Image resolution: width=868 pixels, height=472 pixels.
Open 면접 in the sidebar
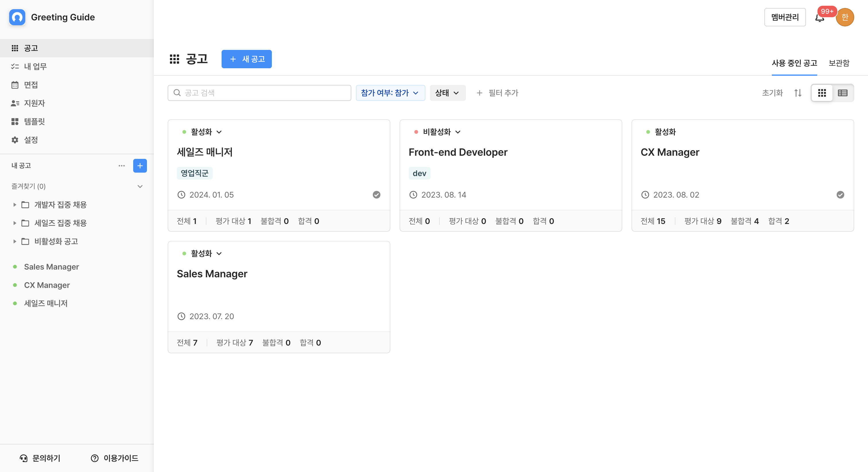click(77, 85)
